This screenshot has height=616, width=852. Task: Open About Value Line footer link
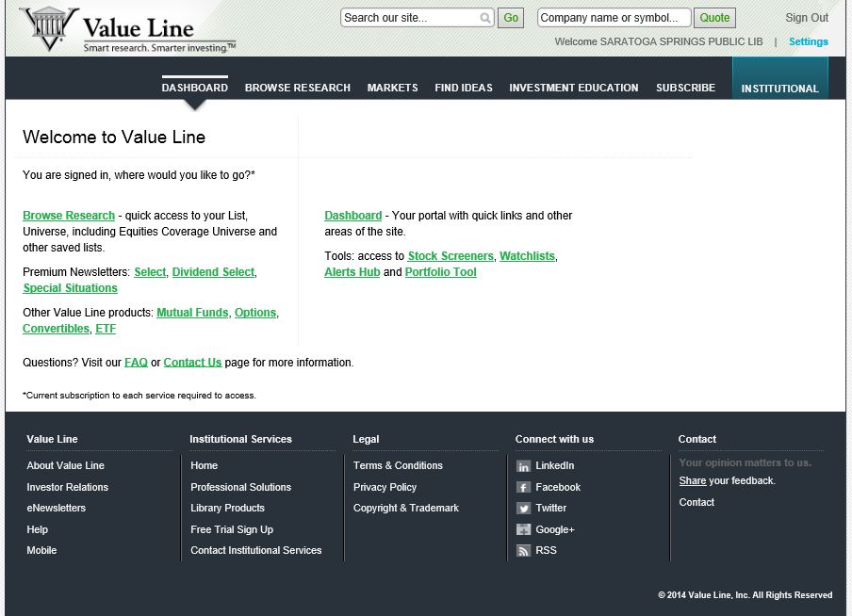pyautogui.click(x=65, y=465)
